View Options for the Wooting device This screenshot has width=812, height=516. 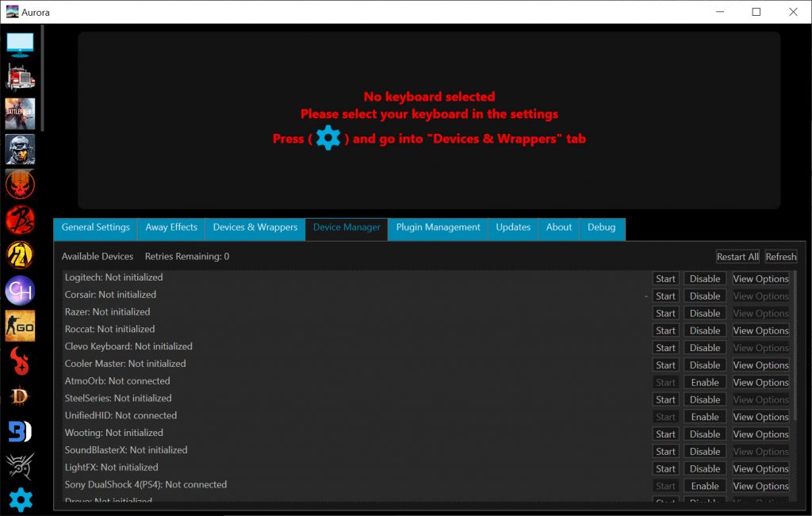click(x=760, y=434)
